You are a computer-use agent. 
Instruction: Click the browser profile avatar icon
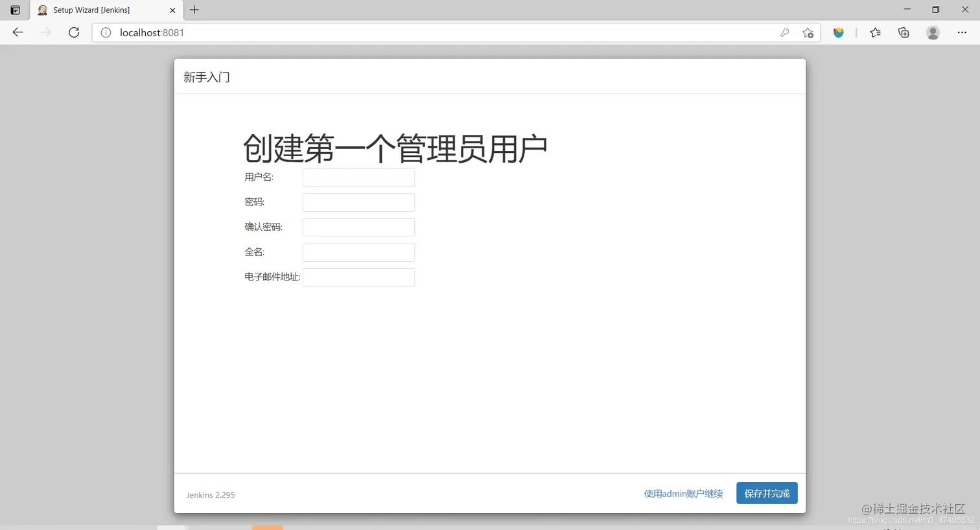coord(933,32)
